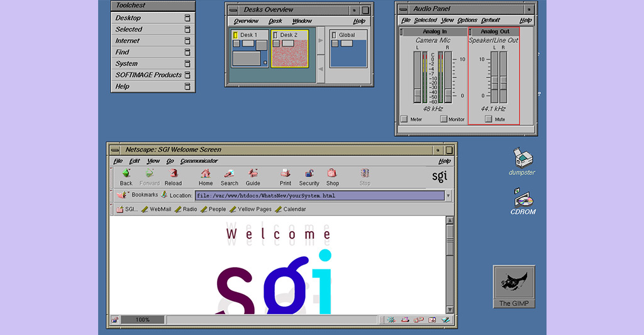This screenshot has height=335, width=644.
Task: Enable the Meter checkbox
Action: (x=404, y=119)
